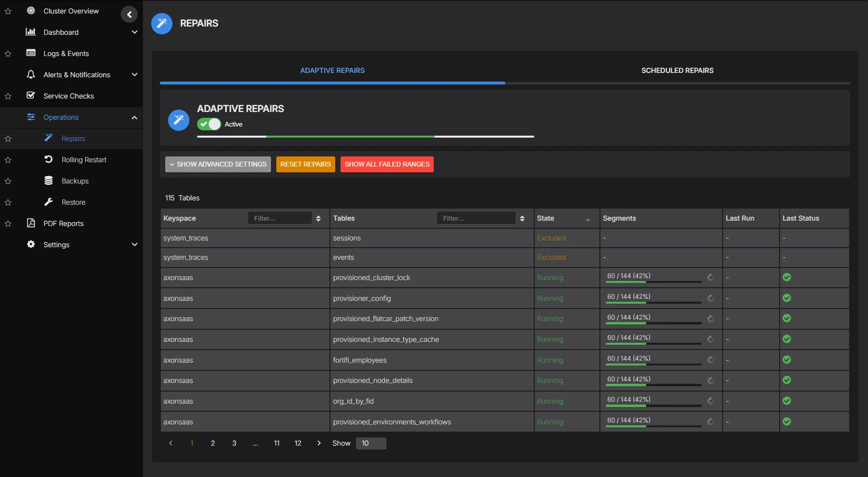Collapse the sidebar with the back arrow
Viewport: 868px width, 477px height.
click(129, 14)
